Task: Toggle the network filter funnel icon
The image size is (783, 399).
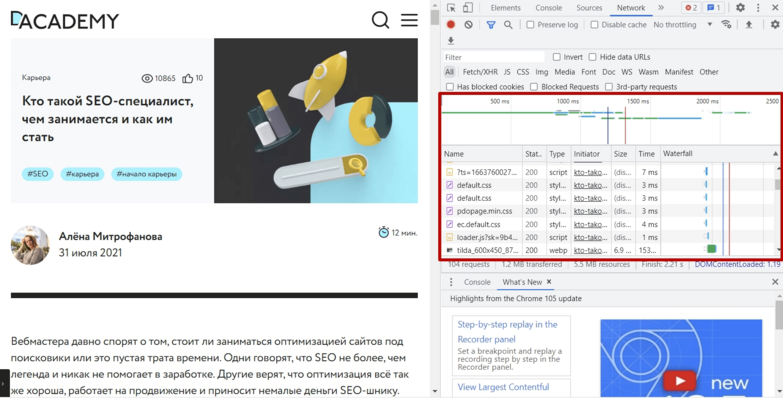Action: click(x=491, y=24)
